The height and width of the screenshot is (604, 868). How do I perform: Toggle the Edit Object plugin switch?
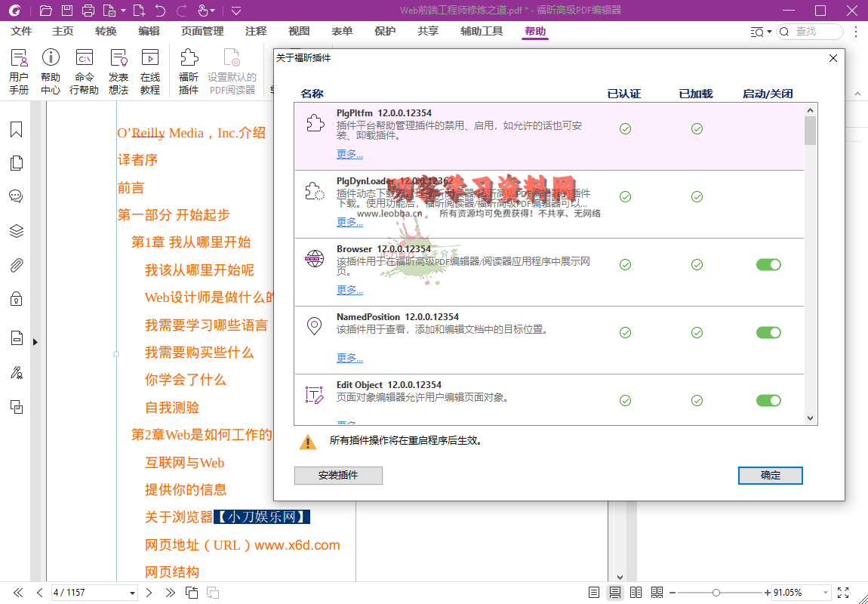(768, 400)
